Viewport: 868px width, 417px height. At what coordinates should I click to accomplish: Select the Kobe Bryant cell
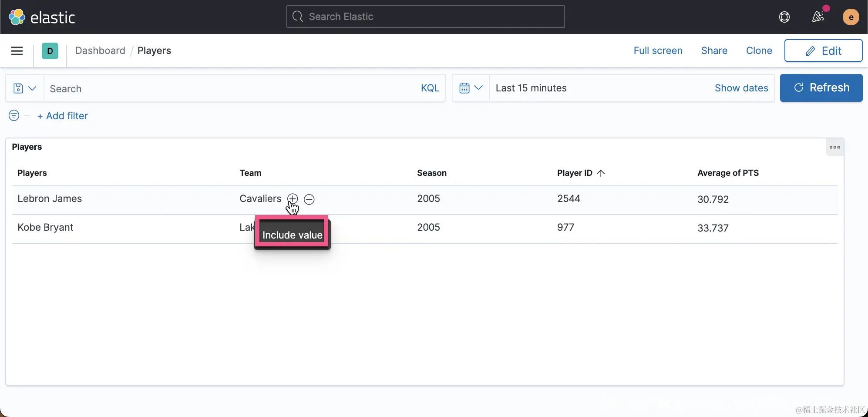tap(45, 227)
